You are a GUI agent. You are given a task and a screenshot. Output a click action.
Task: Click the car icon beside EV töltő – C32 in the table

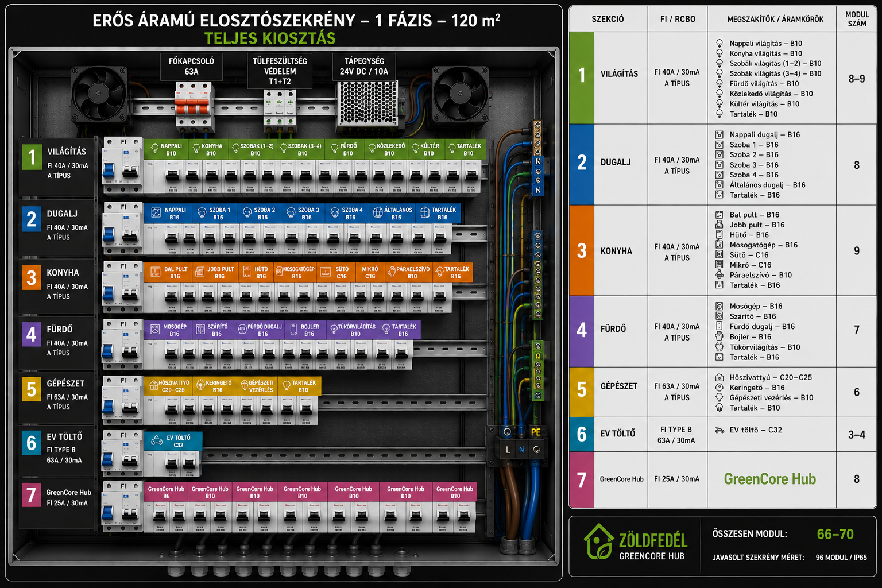point(719,430)
